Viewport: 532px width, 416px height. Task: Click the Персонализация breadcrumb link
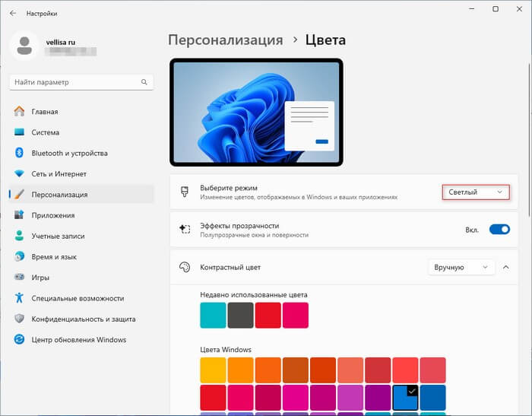click(x=225, y=40)
